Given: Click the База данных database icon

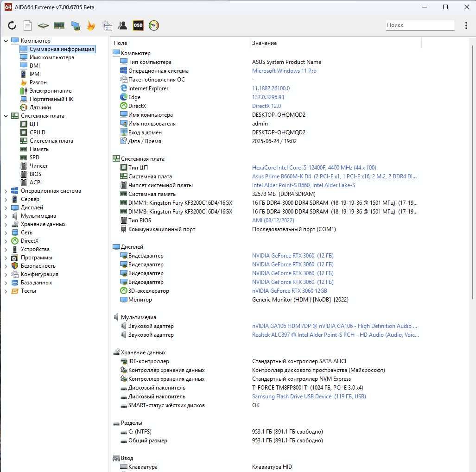Looking at the screenshot, I should 14,283.
